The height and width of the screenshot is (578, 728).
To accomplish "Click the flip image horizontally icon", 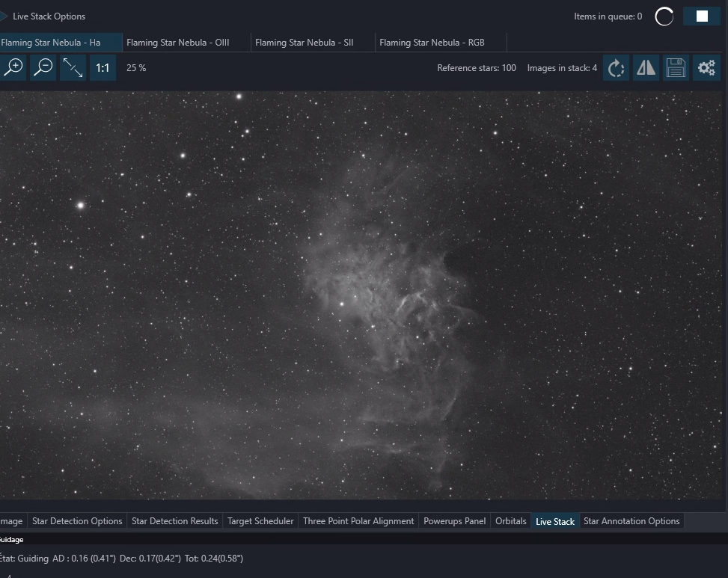I will coord(646,68).
